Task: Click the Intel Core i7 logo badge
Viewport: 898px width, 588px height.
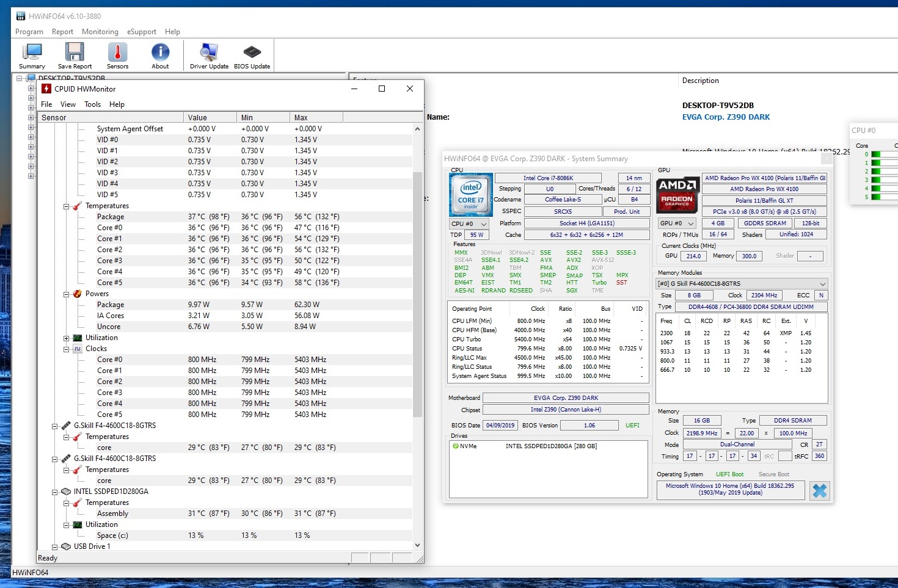Action: click(471, 195)
